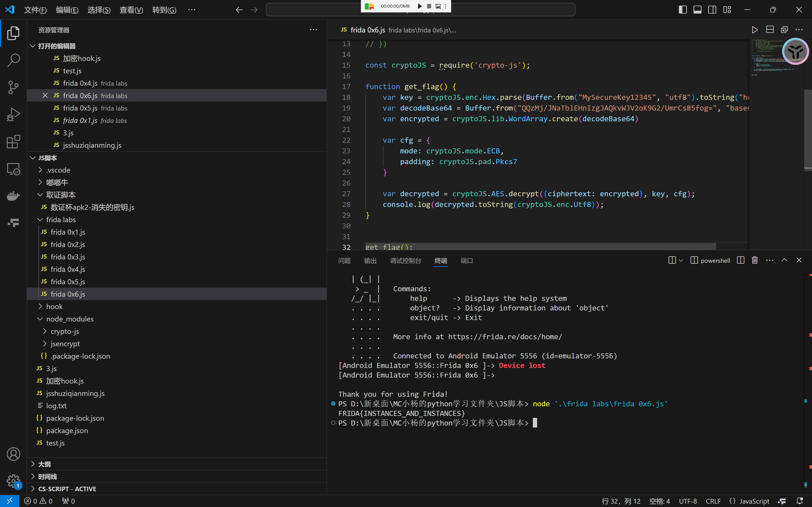Click the CRLF line ending indicator

[713, 501]
